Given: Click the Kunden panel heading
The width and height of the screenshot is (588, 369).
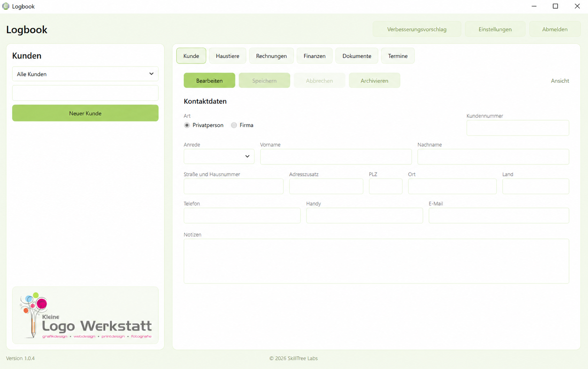Looking at the screenshot, I should (x=27, y=56).
